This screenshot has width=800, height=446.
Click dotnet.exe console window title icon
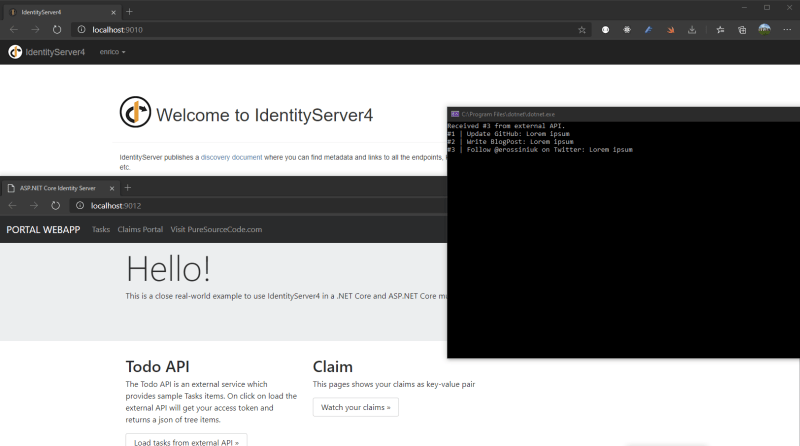455,114
